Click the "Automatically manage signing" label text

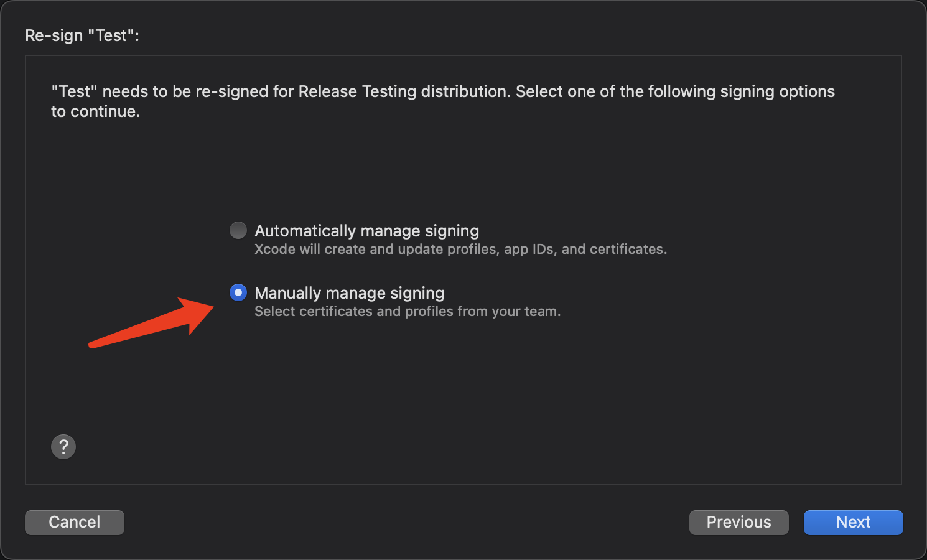pos(366,231)
